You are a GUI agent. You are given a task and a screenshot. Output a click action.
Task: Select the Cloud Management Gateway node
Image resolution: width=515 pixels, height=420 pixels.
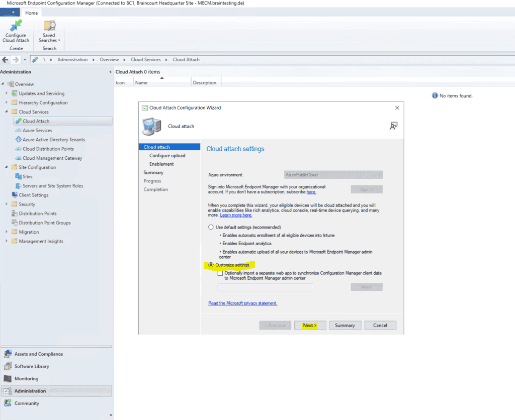[52, 158]
